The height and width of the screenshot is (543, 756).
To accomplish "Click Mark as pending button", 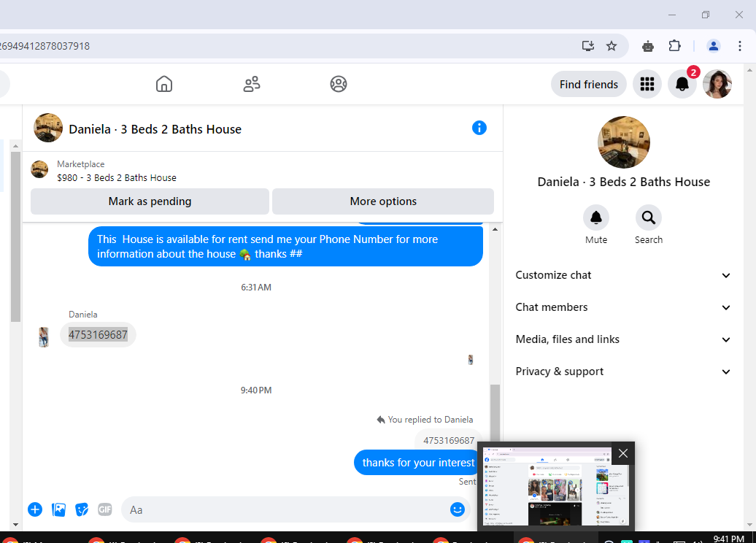I will 150,201.
